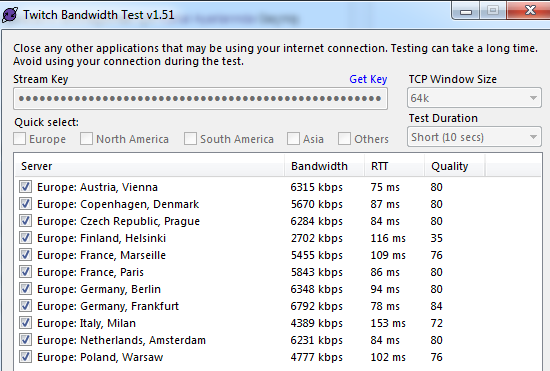Screen dimensions: 550x371
Task: Uncheck the France, Paris server
Action: (x=26, y=272)
